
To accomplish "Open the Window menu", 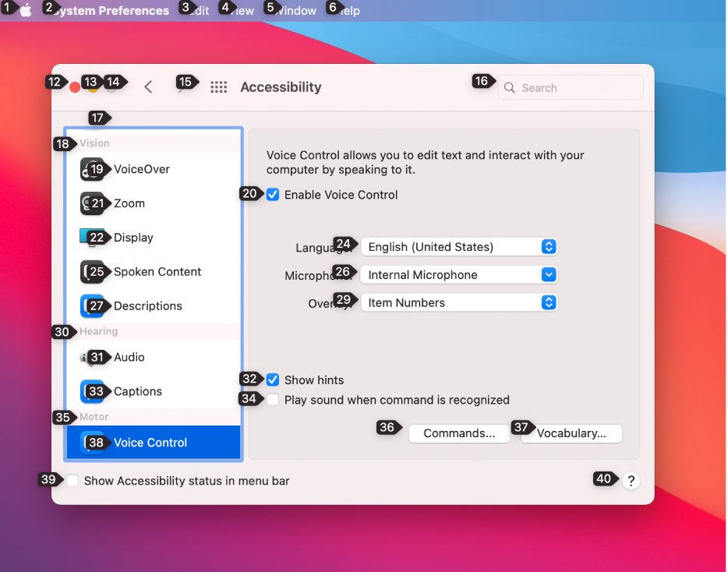I will pos(295,11).
